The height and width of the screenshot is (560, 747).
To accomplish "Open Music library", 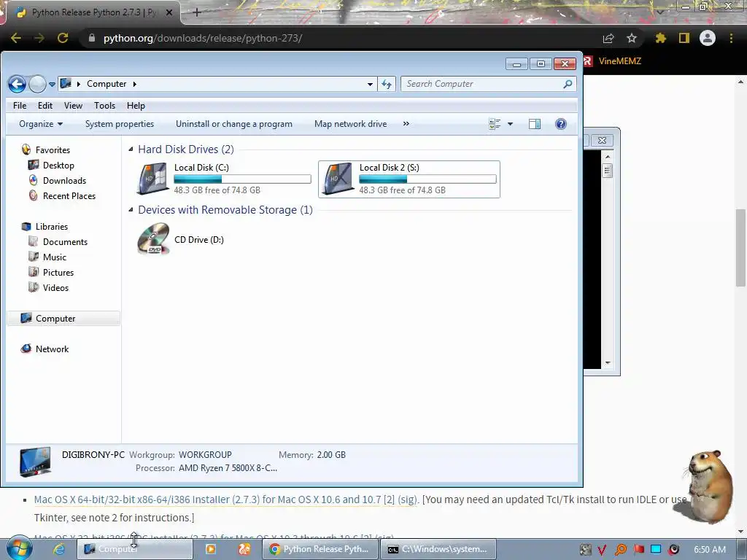I will click(54, 257).
